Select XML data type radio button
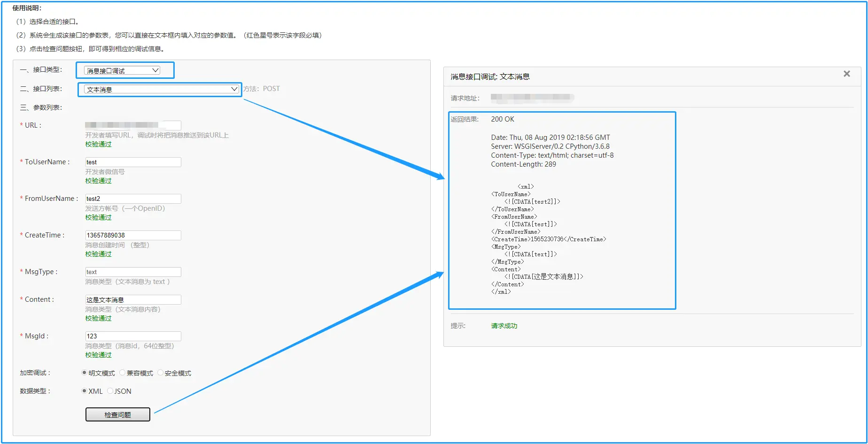 click(x=84, y=391)
